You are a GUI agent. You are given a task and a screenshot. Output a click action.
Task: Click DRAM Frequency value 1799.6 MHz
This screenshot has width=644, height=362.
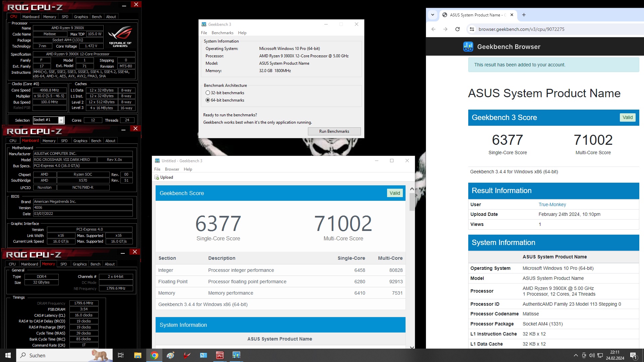pos(84,303)
